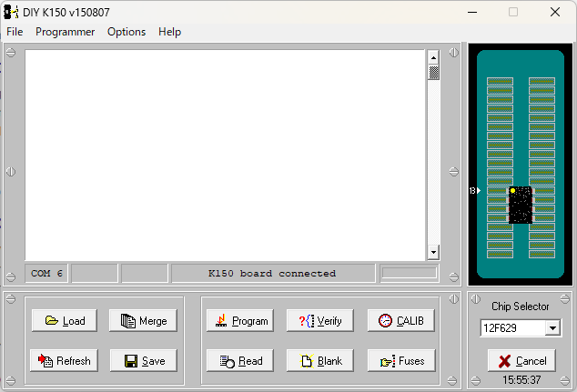Read the chip contents

click(240, 360)
